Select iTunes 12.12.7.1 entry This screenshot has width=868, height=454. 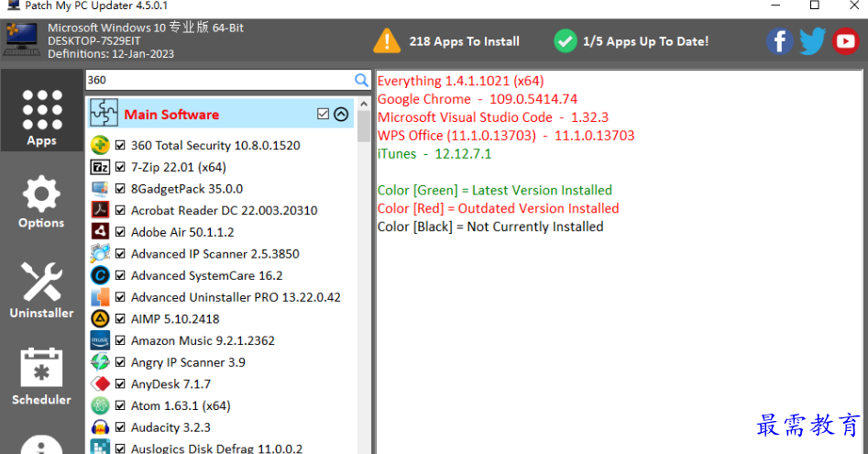434,154
